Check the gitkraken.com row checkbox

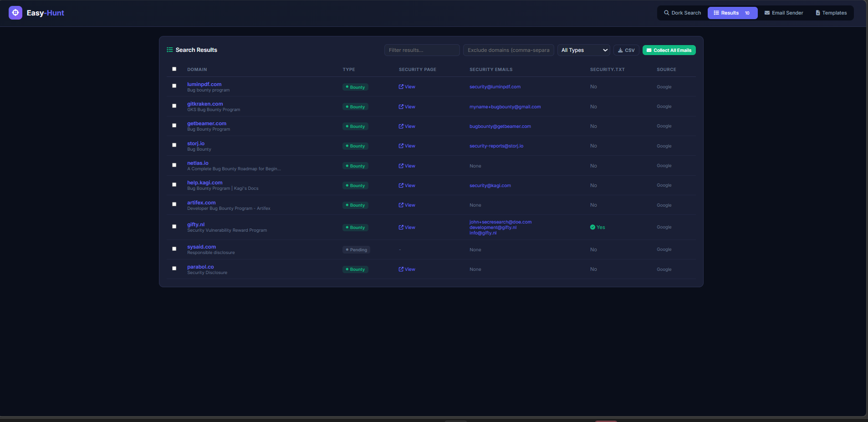pyautogui.click(x=174, y=106)
